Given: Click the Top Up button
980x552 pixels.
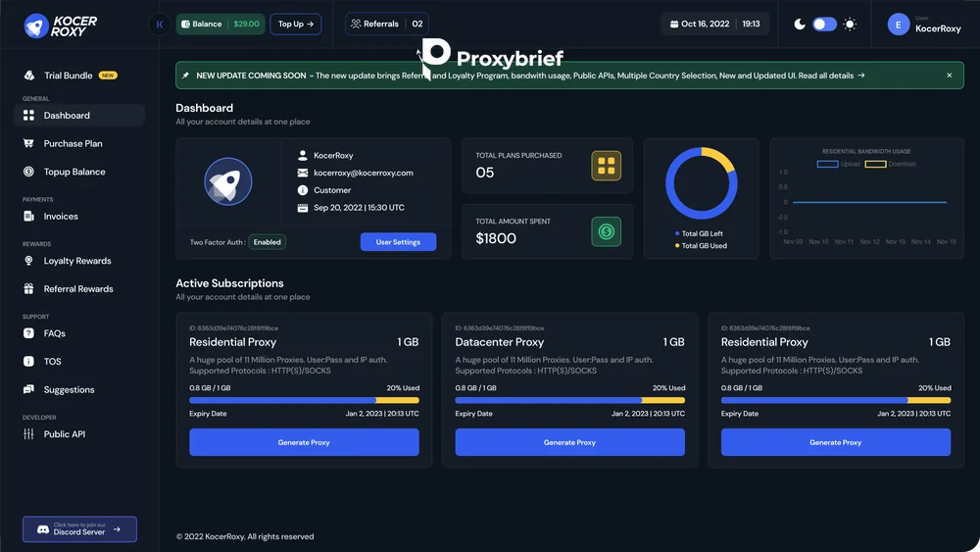Looking at the screenshot, I should (296, 25).
